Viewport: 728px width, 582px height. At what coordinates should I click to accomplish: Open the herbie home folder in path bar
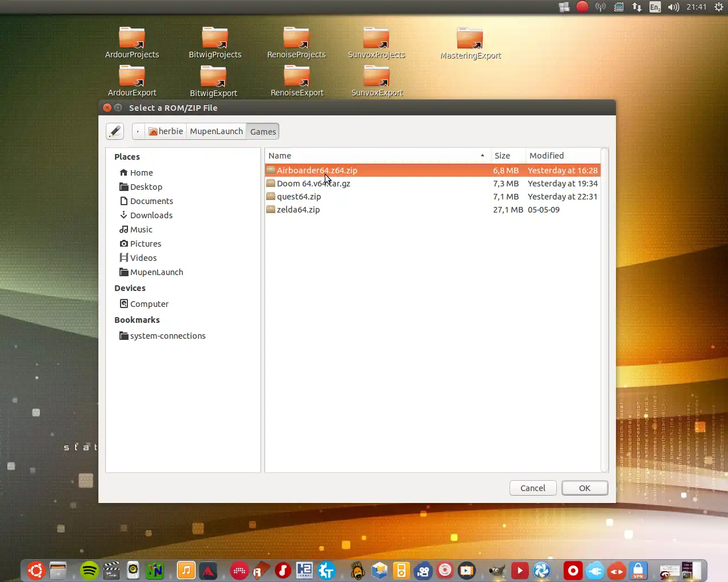[166, 131]
